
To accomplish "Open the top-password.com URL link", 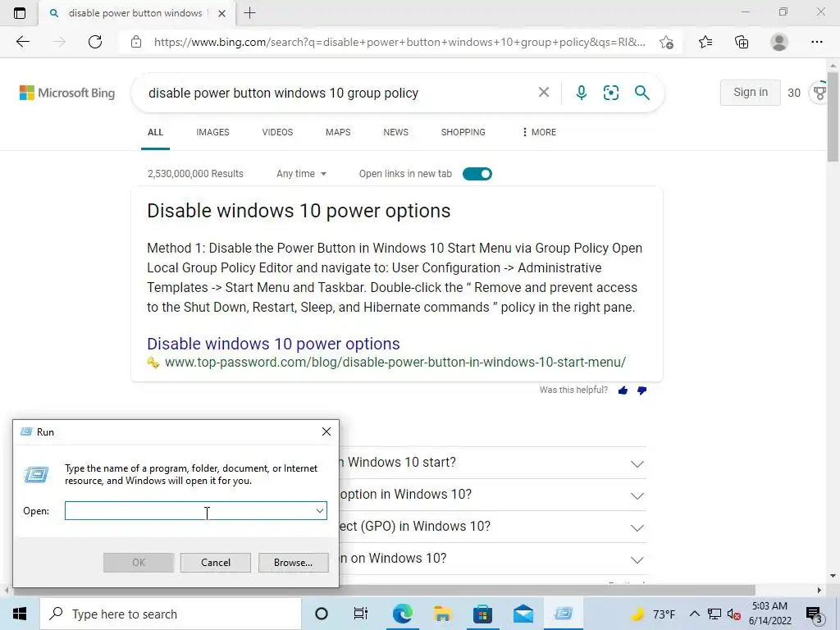I will [x=395, y=362].
